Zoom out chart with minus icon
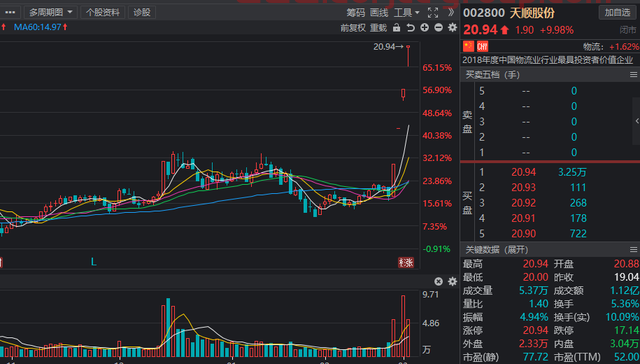This screenshot has width=640, height=364. [438, 28]
